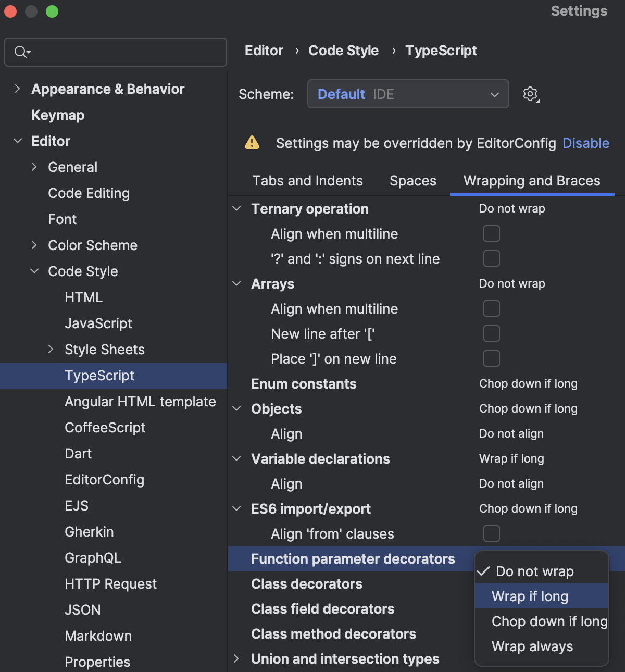625x672 pixels.
Task: Switch to the Spaces tab
Action: (413, 181)
